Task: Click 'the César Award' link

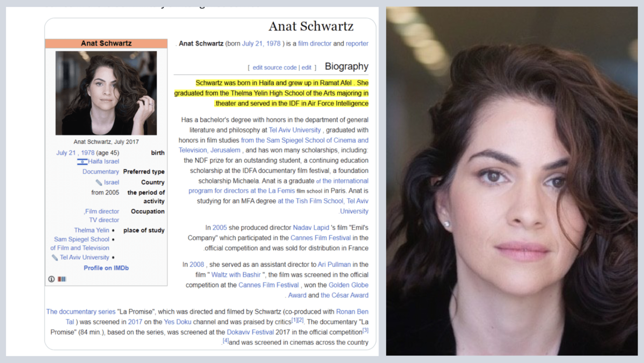Action: (x=344, y=295)
